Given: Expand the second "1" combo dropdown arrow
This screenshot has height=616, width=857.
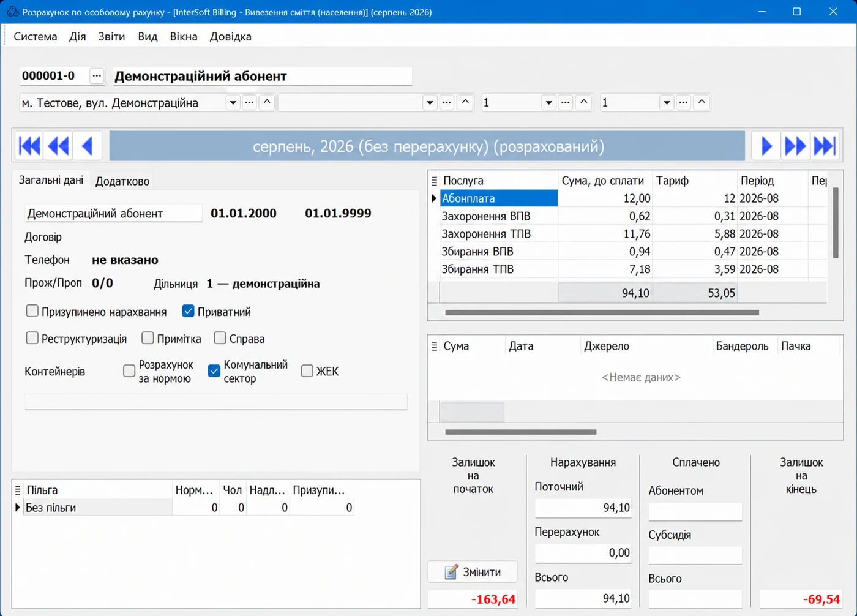Looking at the screenshot, I should [667, 103].
